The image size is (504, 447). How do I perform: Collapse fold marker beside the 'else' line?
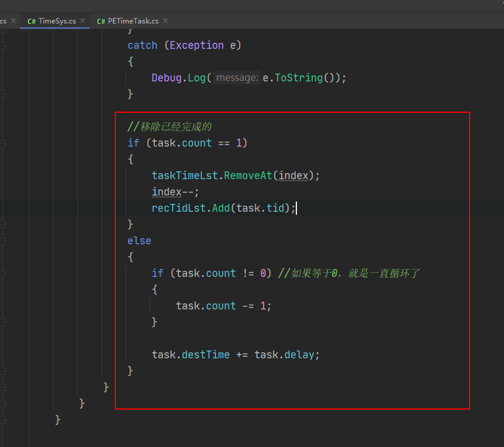3,241
